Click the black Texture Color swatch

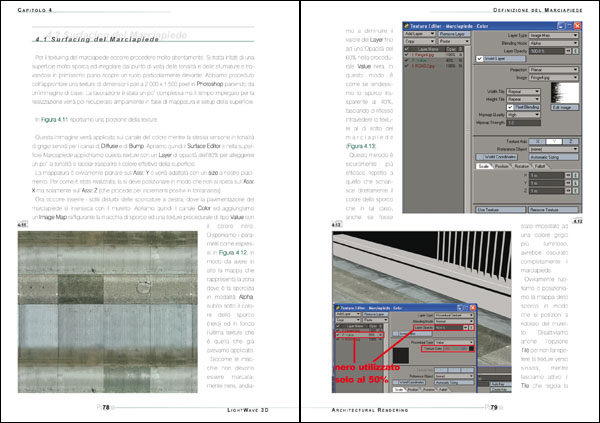471,349
